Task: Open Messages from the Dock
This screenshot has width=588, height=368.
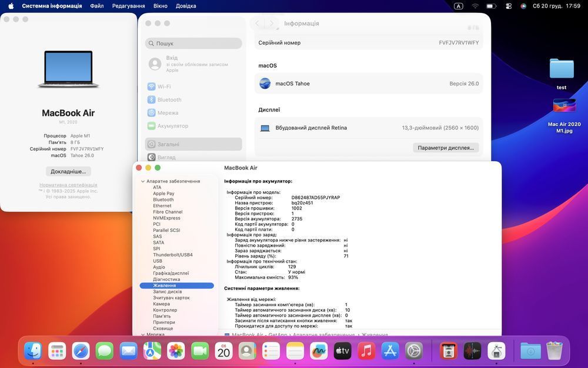Action: point(105,352)
